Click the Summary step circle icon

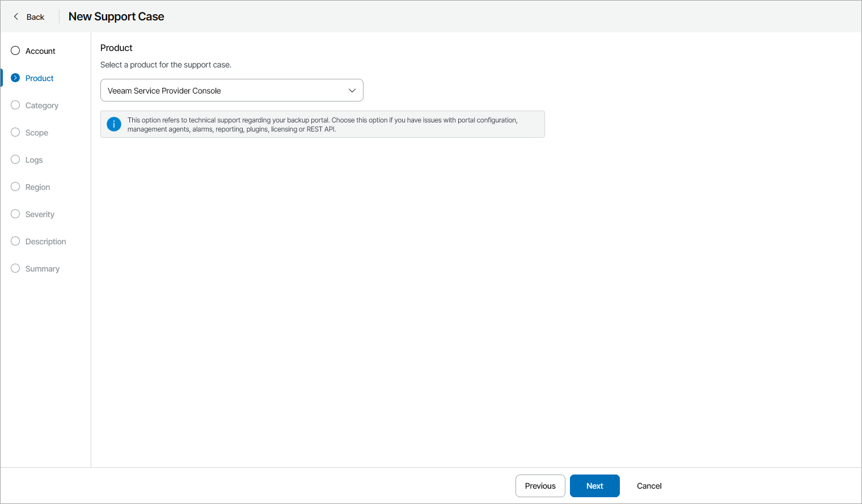(15, 269)
